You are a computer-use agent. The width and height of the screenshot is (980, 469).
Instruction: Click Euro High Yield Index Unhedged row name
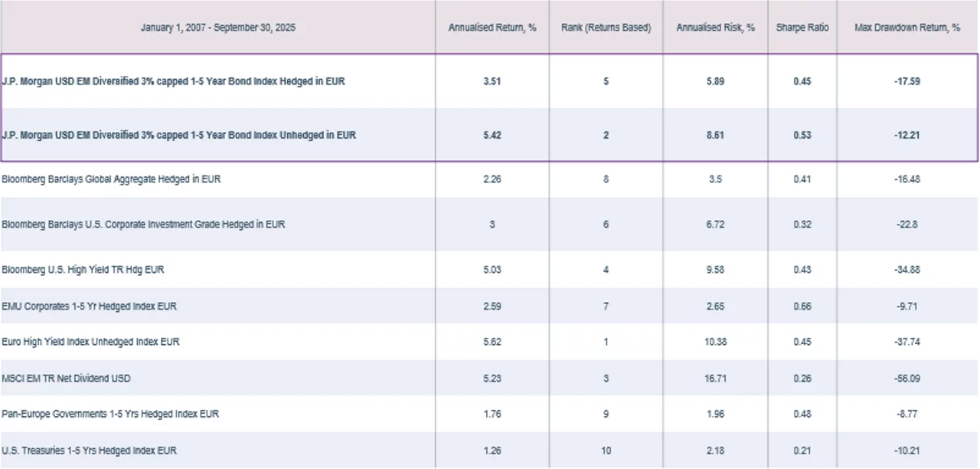pyautogui.click(x=90, y=342)
